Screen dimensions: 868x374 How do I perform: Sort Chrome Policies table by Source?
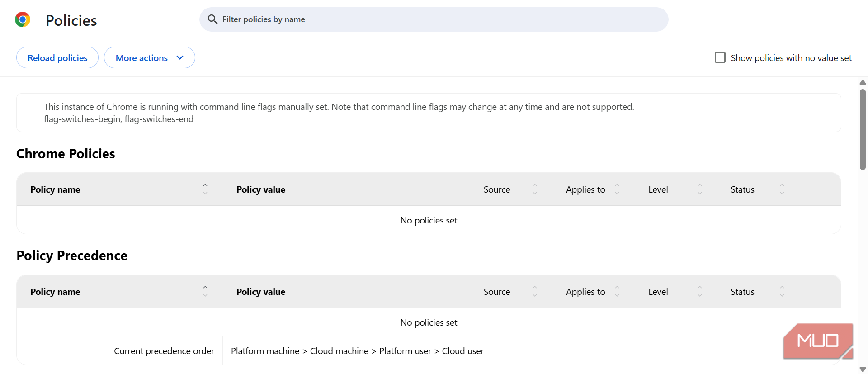click(535, 189)
